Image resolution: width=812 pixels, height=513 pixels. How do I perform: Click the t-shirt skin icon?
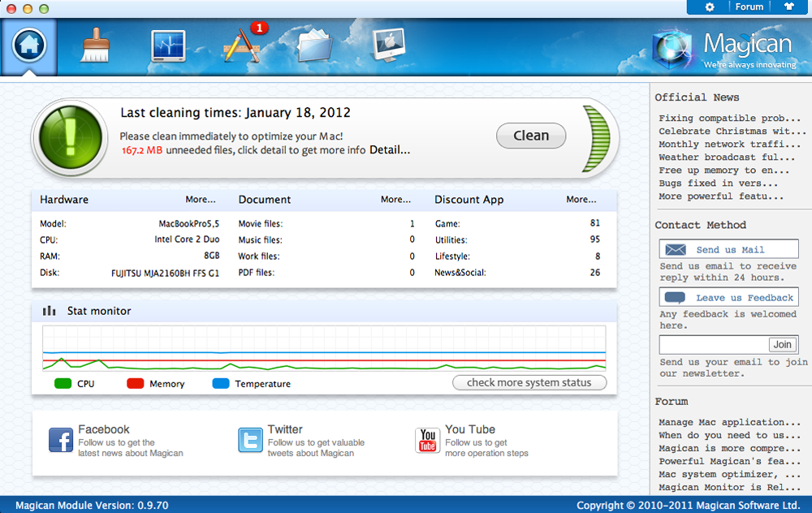tap(788, 6)
